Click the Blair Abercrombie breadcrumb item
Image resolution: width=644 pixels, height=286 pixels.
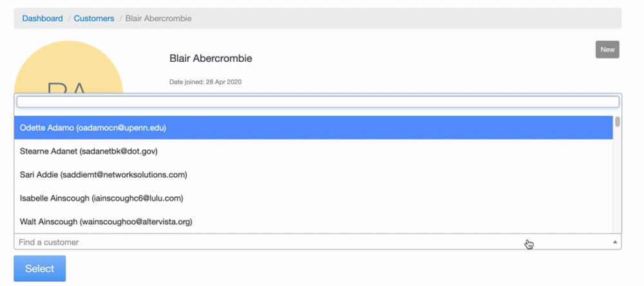point(158,19)
